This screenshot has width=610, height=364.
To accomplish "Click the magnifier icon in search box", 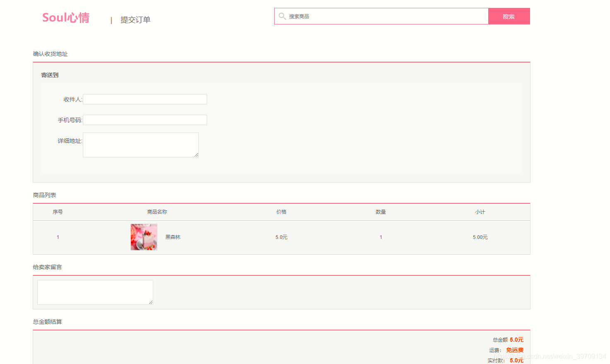I will (x=282, y=16).
